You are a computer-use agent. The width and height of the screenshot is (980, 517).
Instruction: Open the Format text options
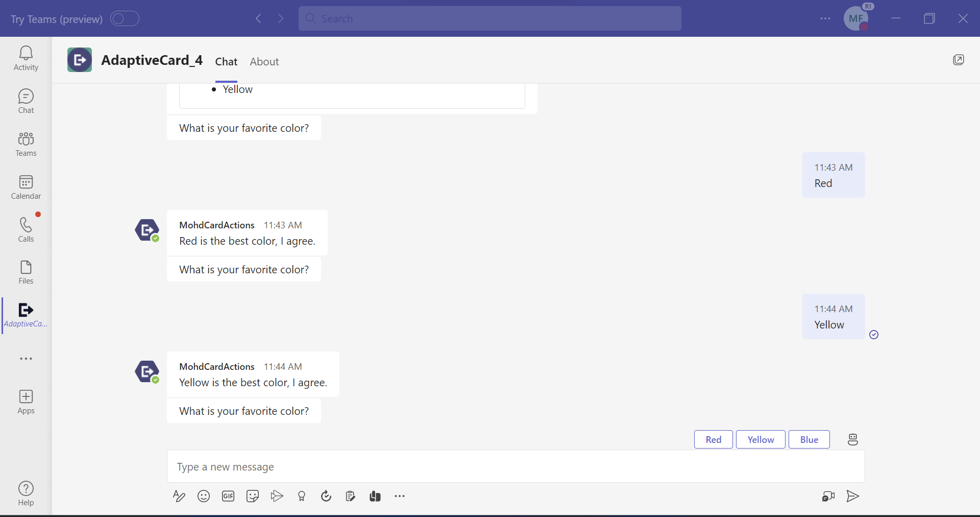point(179,496)
